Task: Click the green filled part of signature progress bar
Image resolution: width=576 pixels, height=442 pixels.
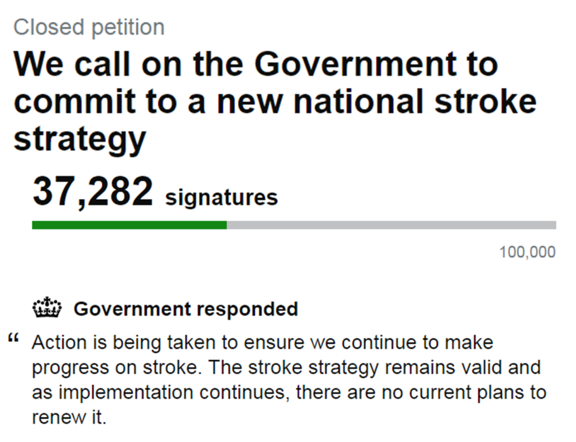Action: [129, 225]
